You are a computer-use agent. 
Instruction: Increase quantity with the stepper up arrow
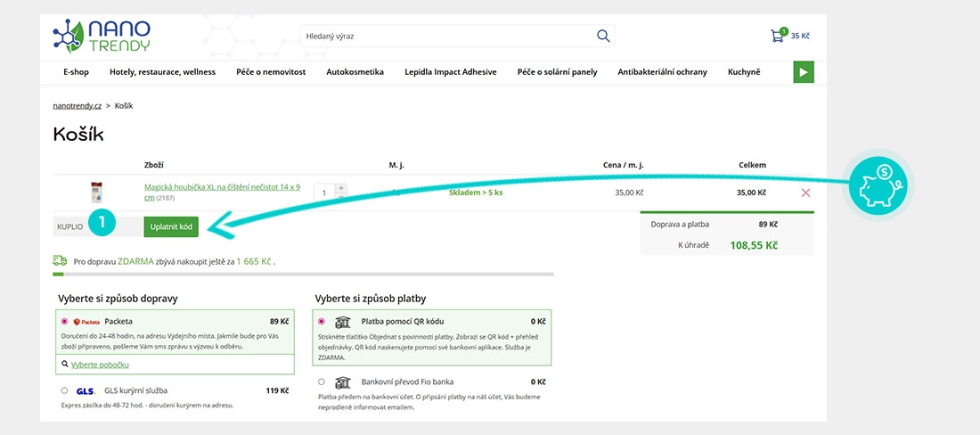[340, 188]
